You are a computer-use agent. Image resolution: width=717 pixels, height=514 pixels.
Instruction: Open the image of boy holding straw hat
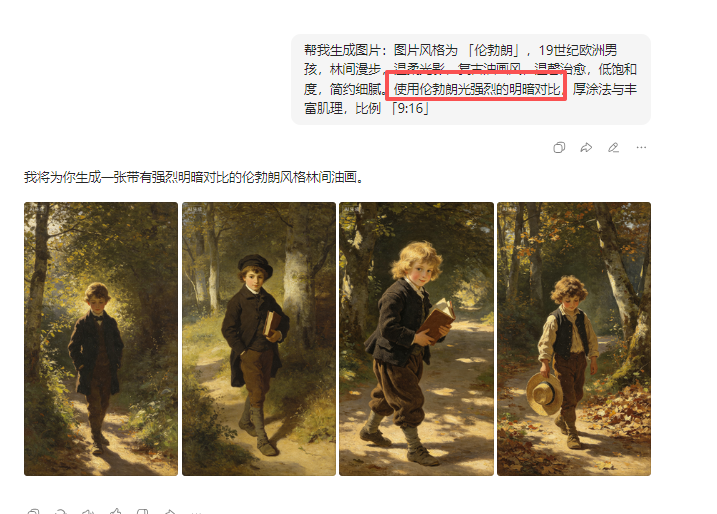pos(574,339)
